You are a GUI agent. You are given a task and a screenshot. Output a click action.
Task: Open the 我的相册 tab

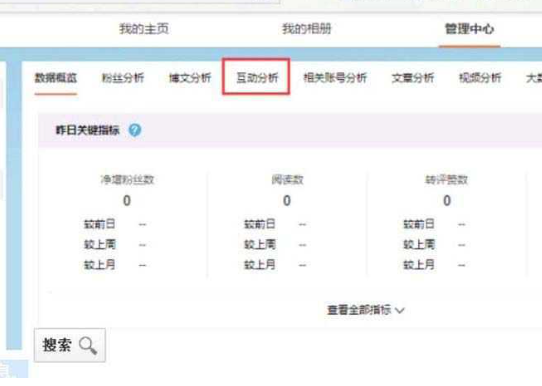point(307,29)
